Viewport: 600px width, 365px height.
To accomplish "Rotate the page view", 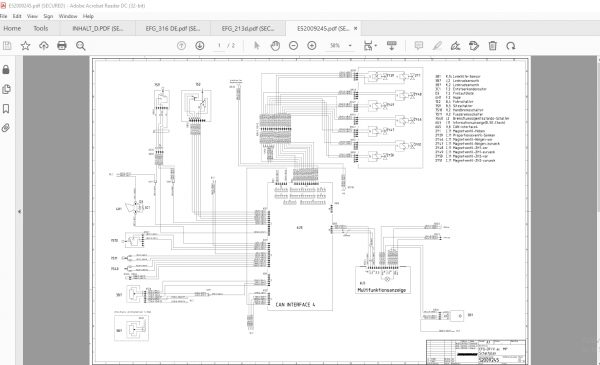I will (511, 46).
